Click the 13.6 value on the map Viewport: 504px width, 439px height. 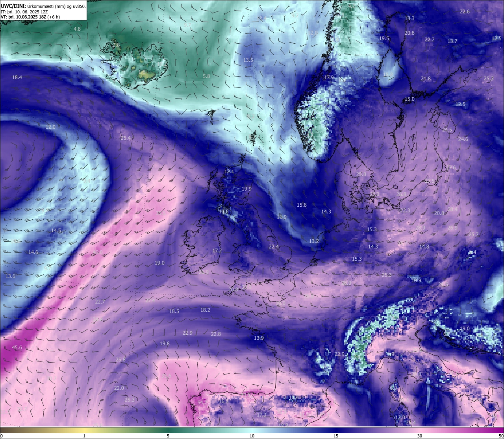click(10, 276)
